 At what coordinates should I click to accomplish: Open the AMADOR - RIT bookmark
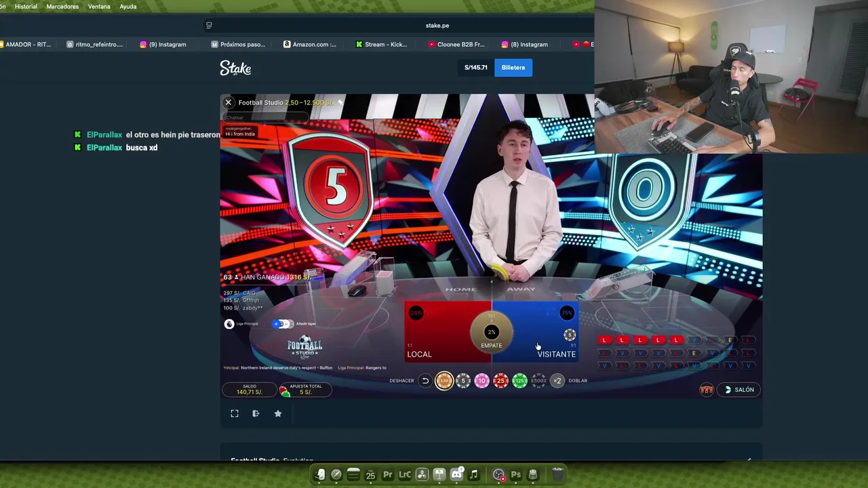26,44
